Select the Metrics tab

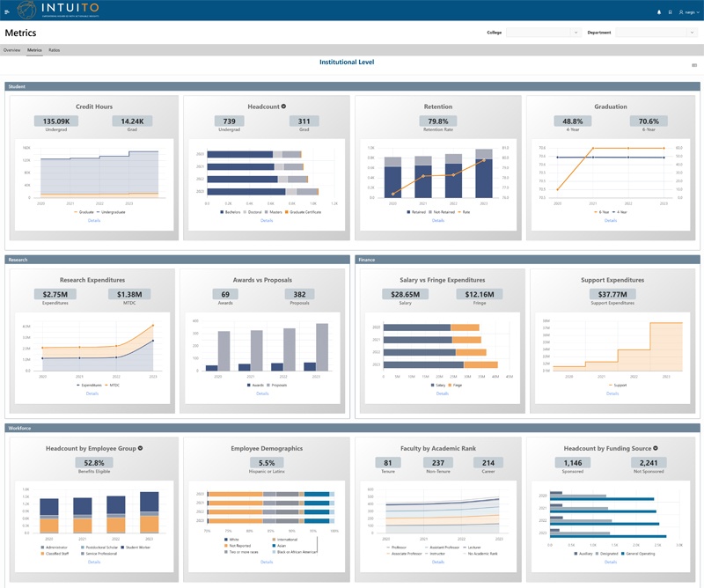click(34, 50)
